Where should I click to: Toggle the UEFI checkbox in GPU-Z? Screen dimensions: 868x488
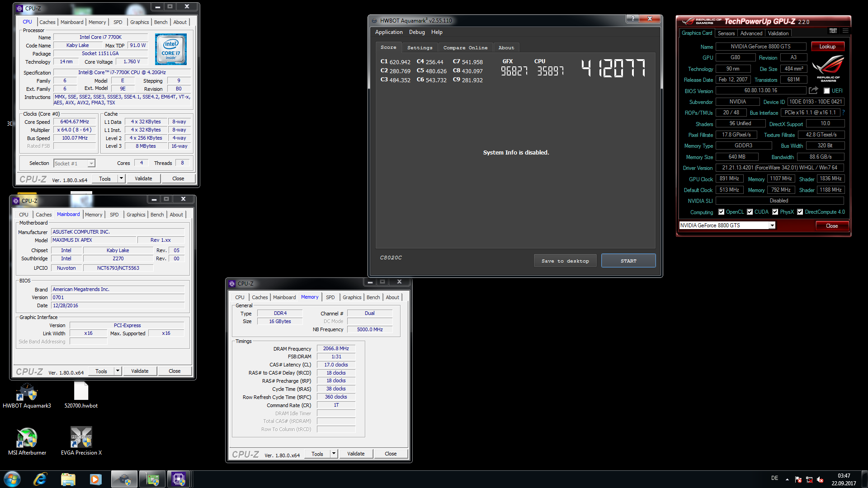[x=826, y=91]
